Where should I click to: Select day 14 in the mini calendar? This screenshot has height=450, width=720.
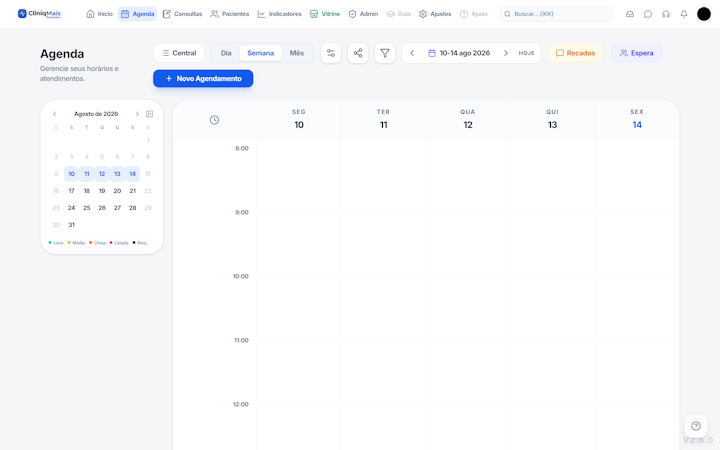[x=132, y=174]
